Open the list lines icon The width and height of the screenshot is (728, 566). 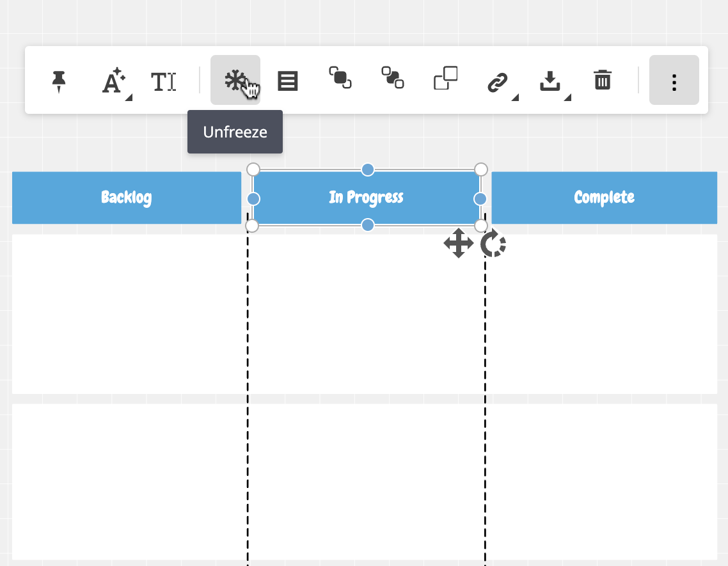coord(287,81)
